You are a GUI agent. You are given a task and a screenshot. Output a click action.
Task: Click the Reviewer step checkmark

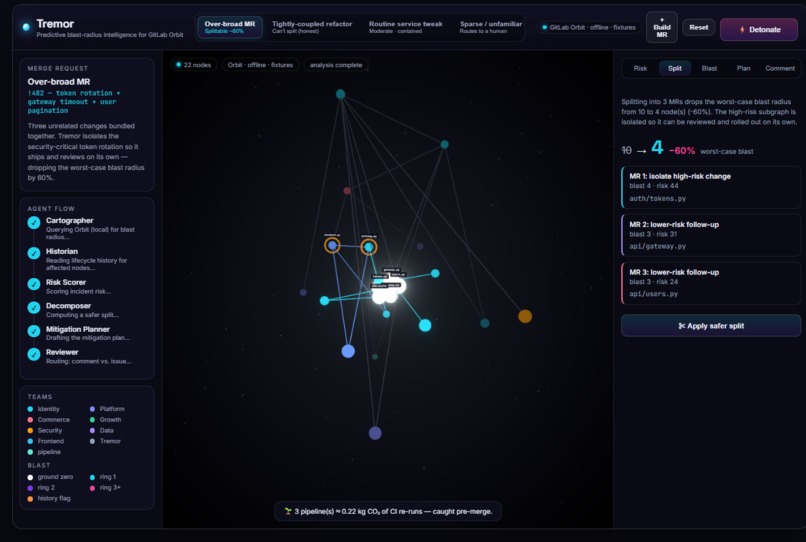[x=34, y=354]
